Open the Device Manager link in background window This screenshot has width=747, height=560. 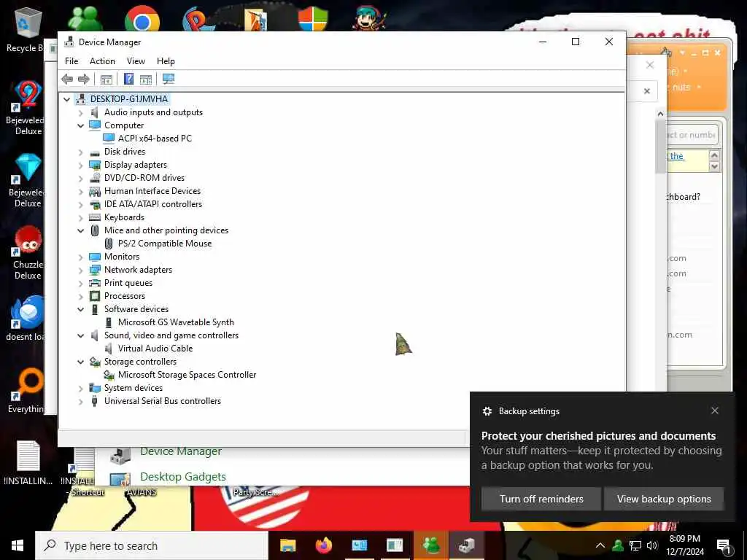(x=181, y=451)
